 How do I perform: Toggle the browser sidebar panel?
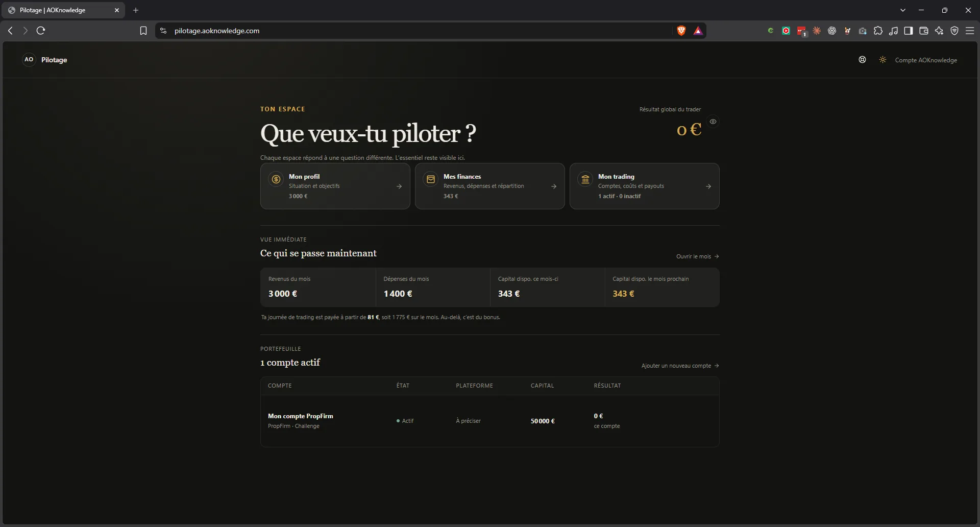909,31
